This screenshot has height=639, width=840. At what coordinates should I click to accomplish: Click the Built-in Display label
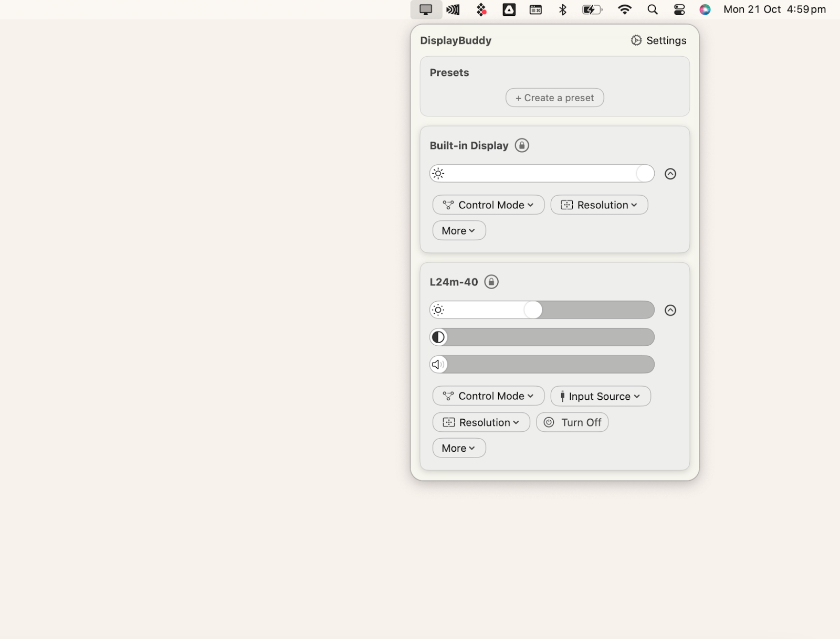[x=469, y=145]
